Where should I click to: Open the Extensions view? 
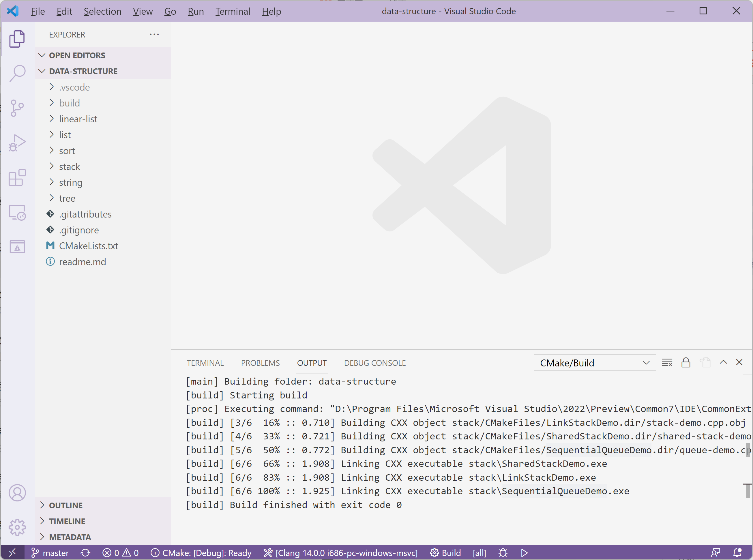pos(17,178)
